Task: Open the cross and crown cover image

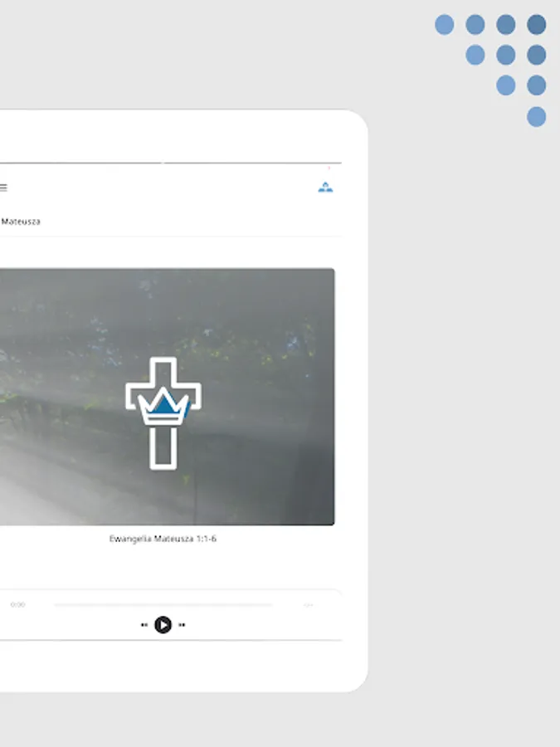Action: coord(167,397)
